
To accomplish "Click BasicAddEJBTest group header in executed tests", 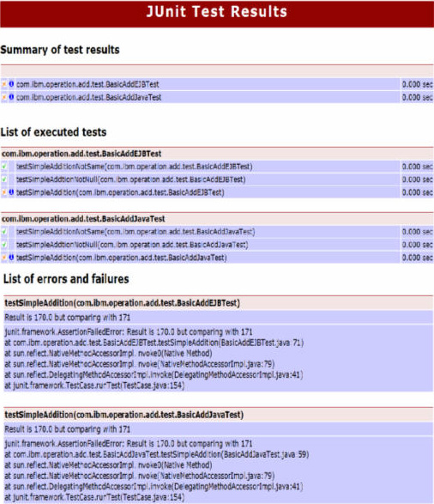I will tap(217, 154).
